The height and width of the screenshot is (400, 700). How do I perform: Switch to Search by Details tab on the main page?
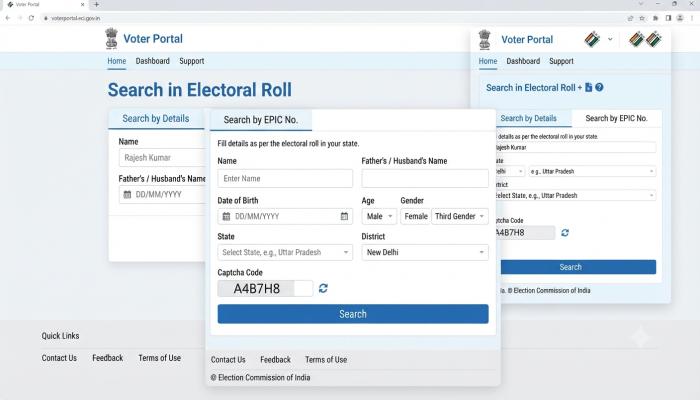(x=156, y=119)
